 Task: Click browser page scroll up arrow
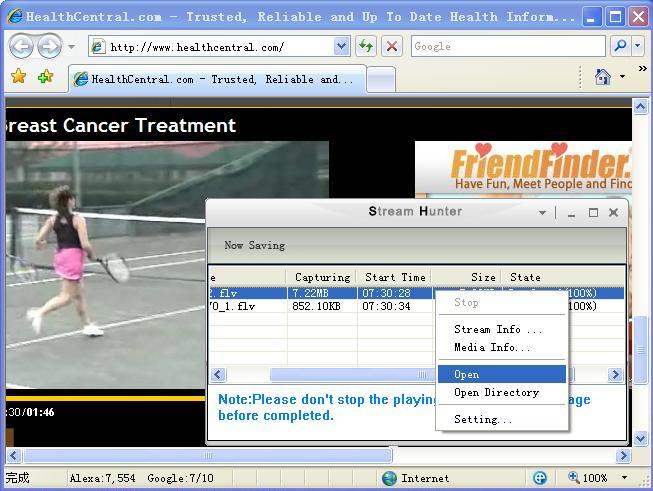(641, 107)
